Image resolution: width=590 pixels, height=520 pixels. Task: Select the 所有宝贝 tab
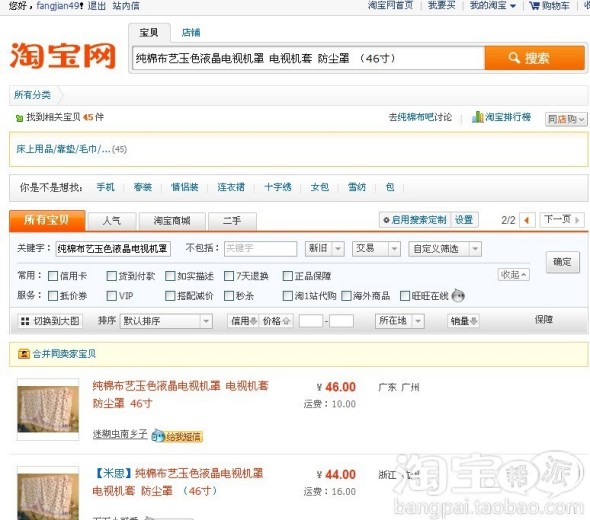(x=47, y=220)
